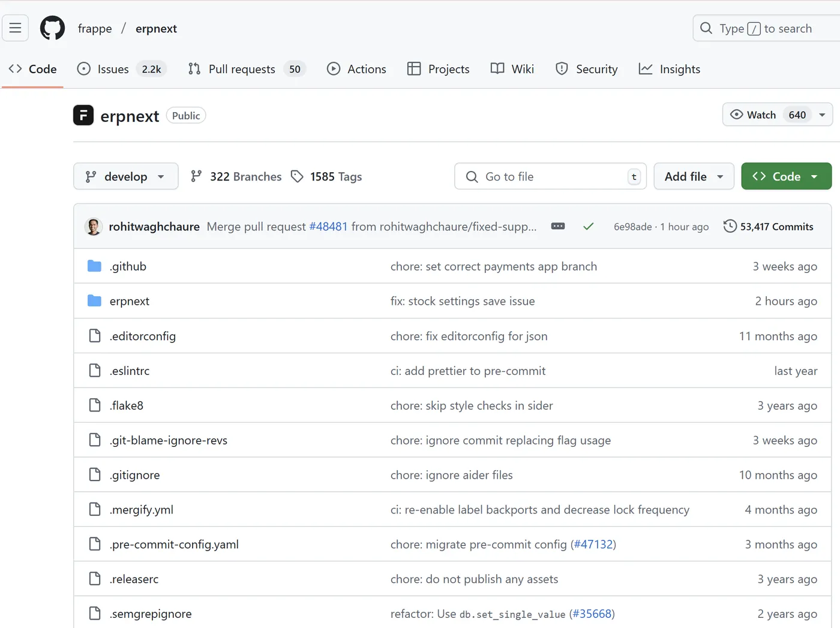
Task: View the green check status of latest commit
Action: [589, 226]
